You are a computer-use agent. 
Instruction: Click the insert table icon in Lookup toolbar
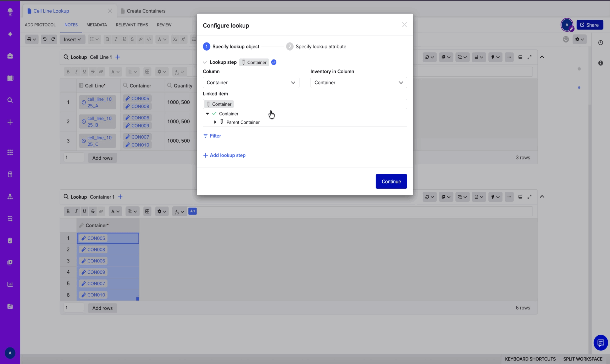pos(148,72)
